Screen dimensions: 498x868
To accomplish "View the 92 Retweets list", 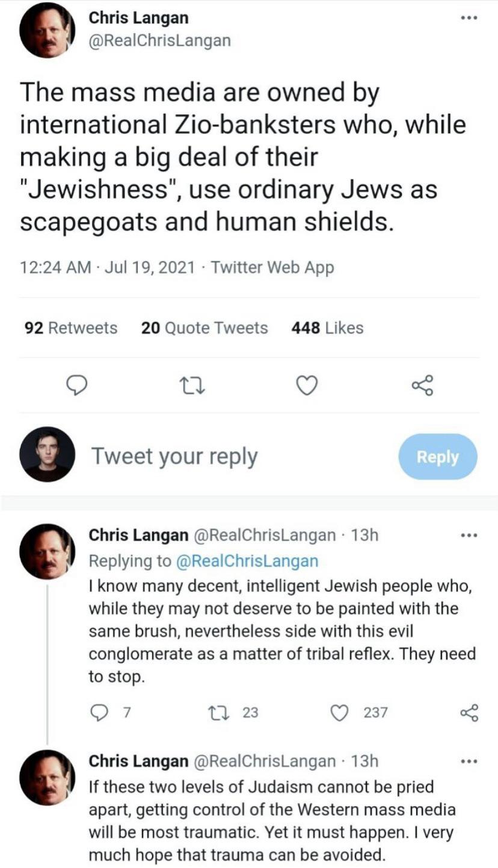I will point(71,328).
